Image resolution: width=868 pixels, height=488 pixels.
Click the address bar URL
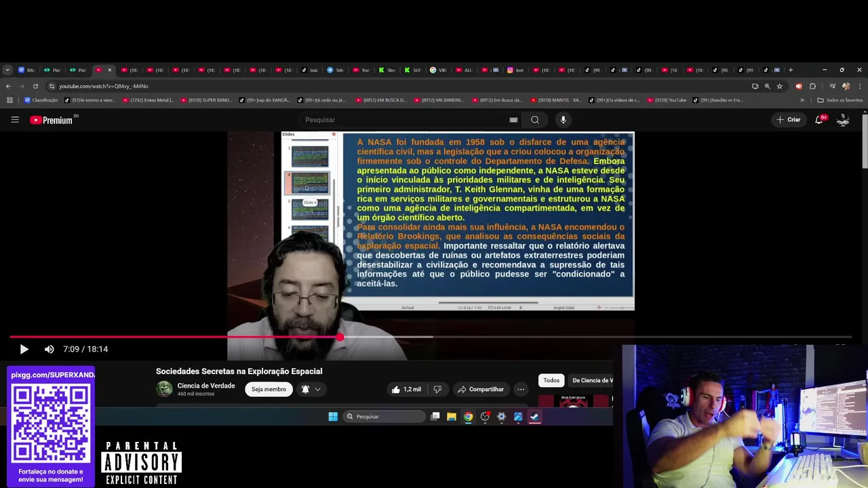103,86
